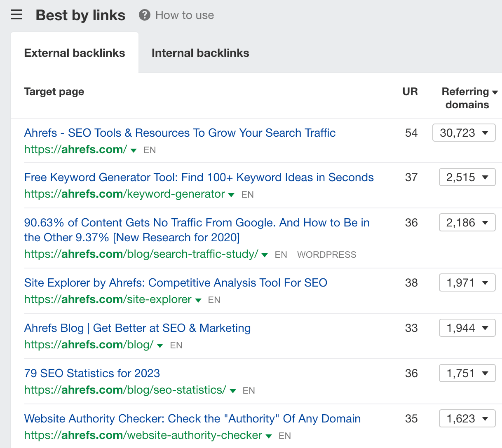This screenshot has width=502, height=448.
Task: Expand the dropdown beside website-authority-checker URL
Action: pyautogui.click(x=268, y=436)
